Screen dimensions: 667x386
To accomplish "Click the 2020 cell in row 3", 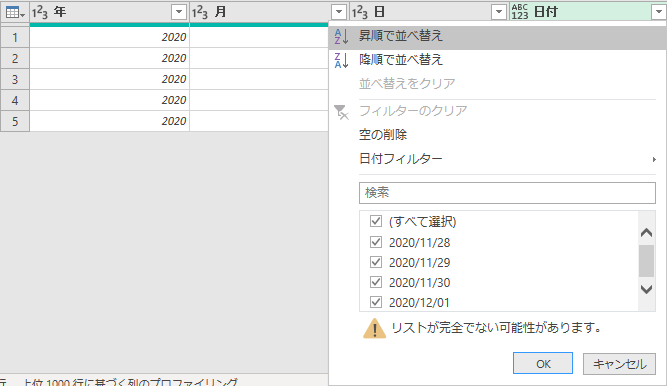I will click(x=109, y=79).
